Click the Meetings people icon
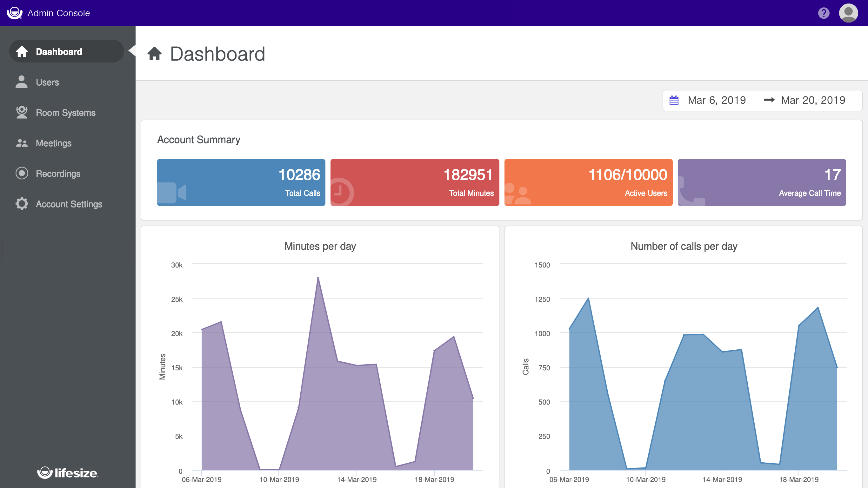 22,143
